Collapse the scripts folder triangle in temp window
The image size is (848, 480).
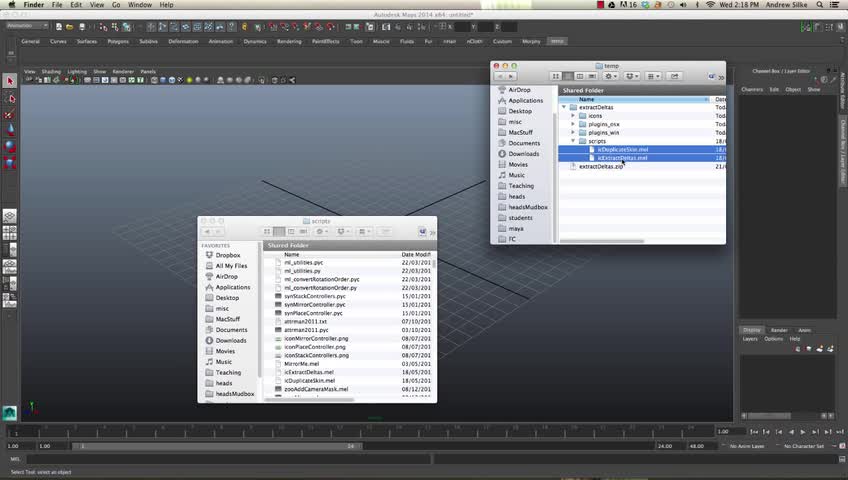pos(573,141)
